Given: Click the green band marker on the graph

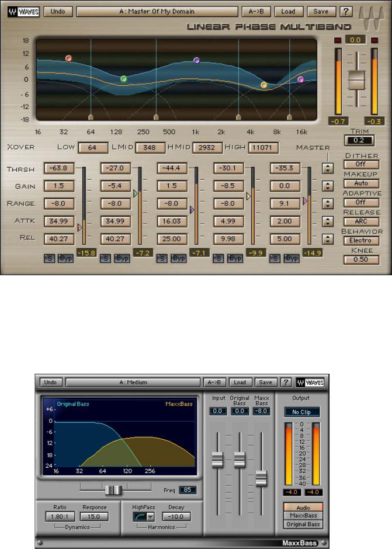Looking at the screenshot, I should 123,79.
